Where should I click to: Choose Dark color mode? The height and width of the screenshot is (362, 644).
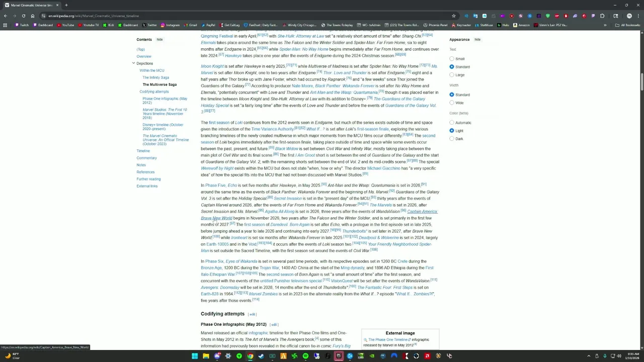point(452,139)
